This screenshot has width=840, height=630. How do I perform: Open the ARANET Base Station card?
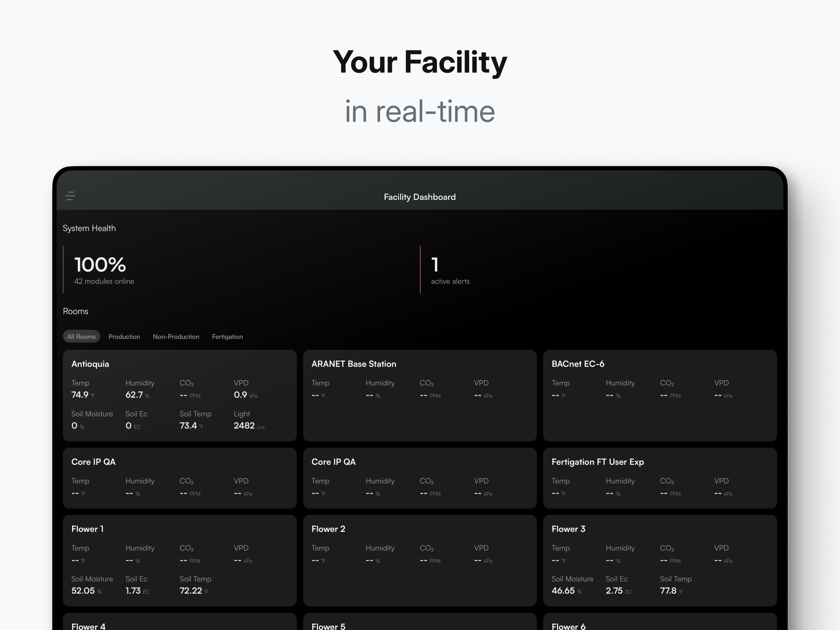(x=420, y=395)
